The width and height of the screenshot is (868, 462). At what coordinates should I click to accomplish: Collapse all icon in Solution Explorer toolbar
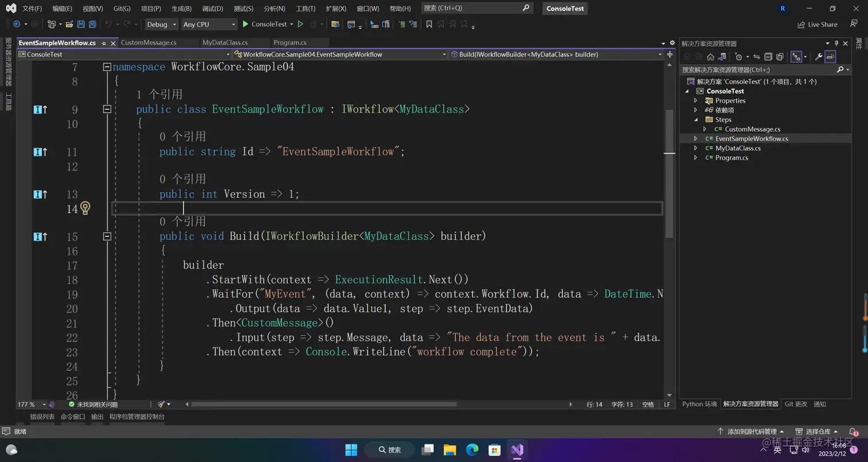(x=768, y=57)
